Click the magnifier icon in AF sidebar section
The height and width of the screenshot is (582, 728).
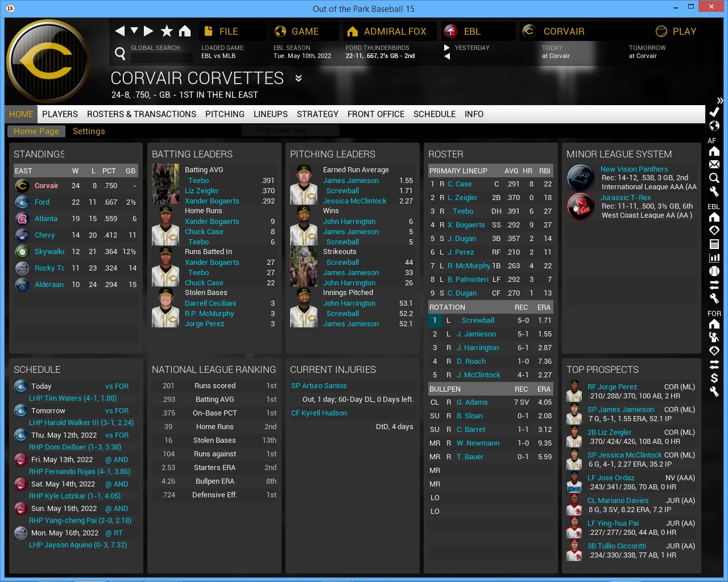click(714, 178)
